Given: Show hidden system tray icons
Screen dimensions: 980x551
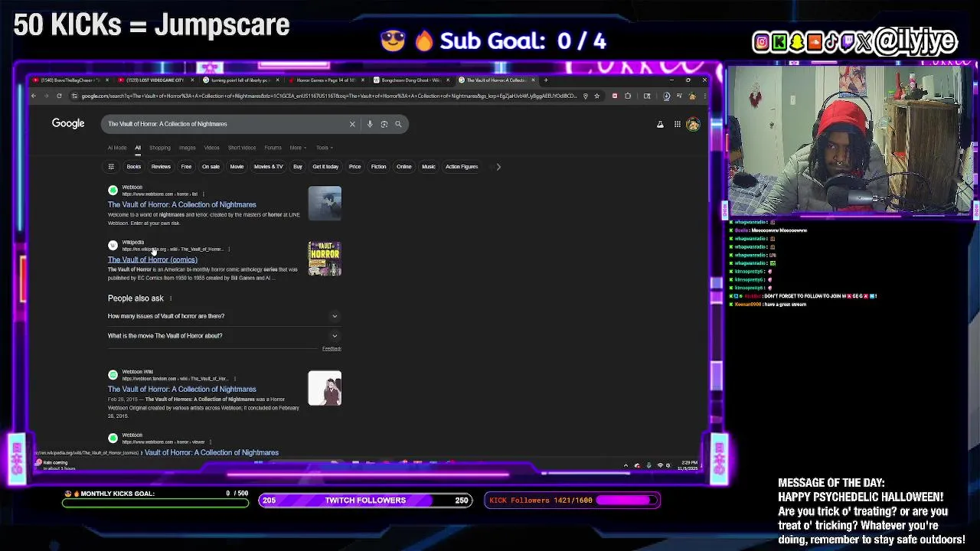Looking at the screenshot, I should pos(626,465).
